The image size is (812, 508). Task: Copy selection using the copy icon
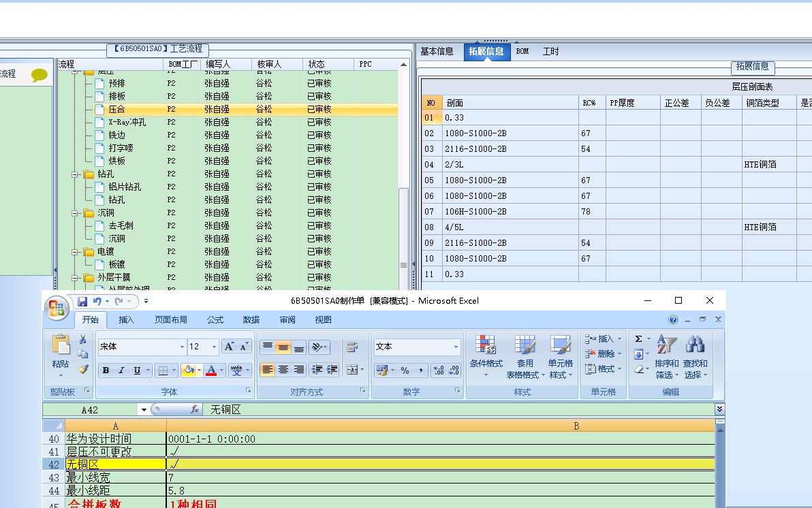pos(83,354)
